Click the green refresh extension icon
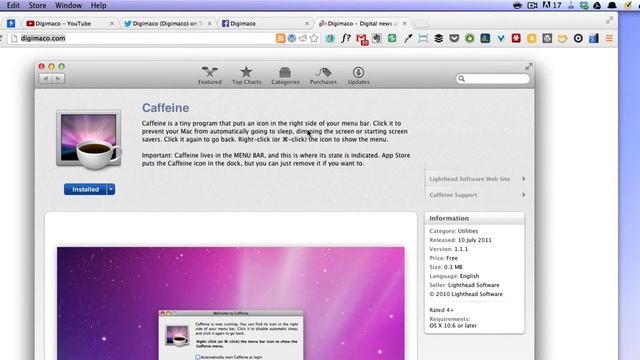 pos(392,38)
